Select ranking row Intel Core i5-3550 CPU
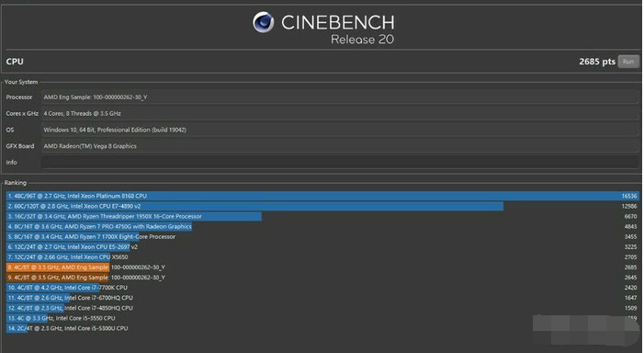This screenshot has height=353, width=644. (322, 318)
